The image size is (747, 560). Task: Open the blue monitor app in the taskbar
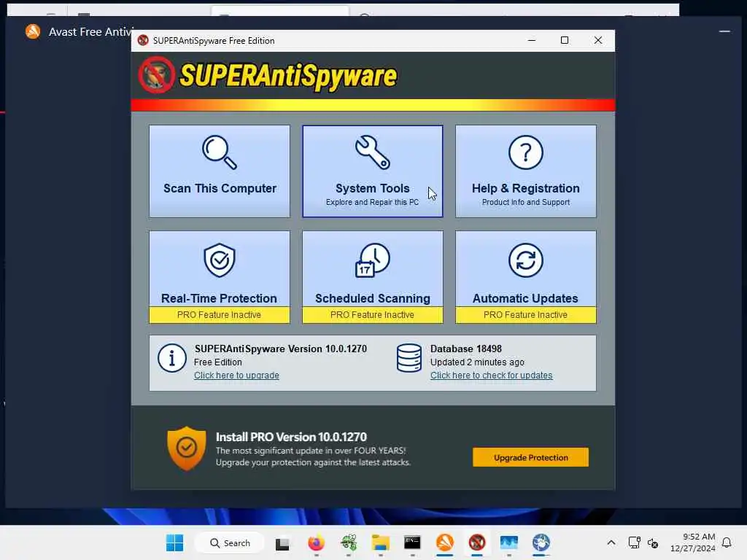[x=508, y=542]
